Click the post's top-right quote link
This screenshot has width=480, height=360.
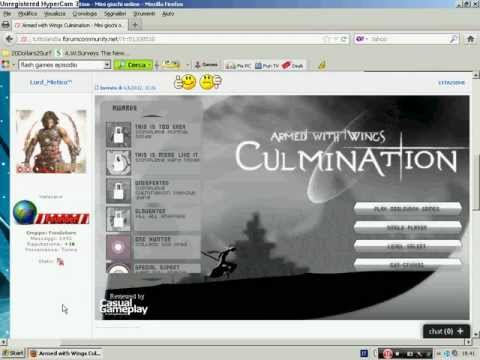coord(451,83)
